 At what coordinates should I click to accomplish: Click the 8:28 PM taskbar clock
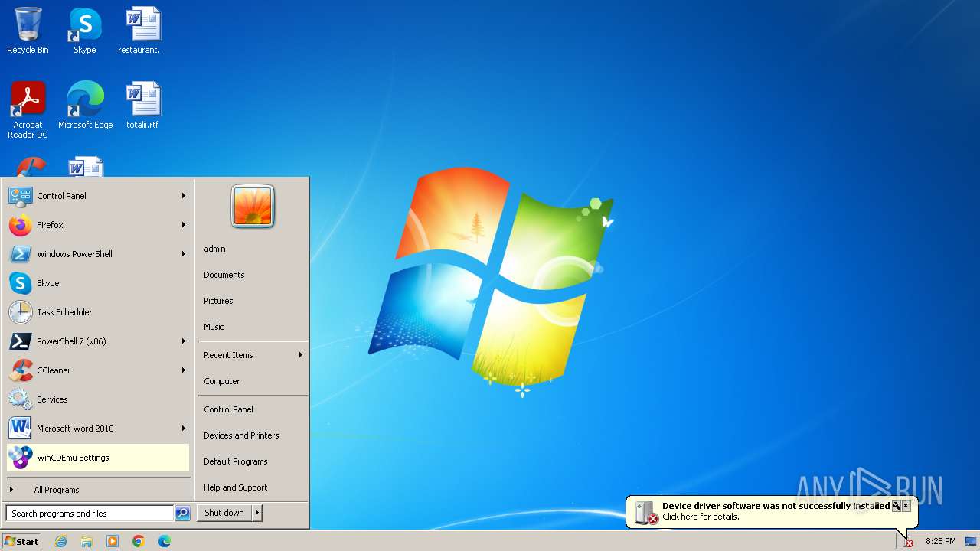(940, 541)
